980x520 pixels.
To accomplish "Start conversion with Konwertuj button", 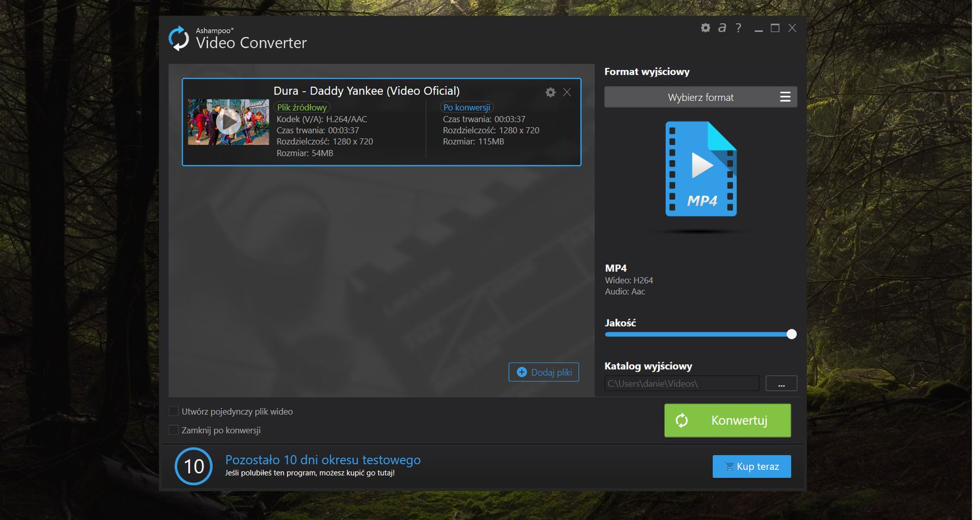I will tap(728, 420).
